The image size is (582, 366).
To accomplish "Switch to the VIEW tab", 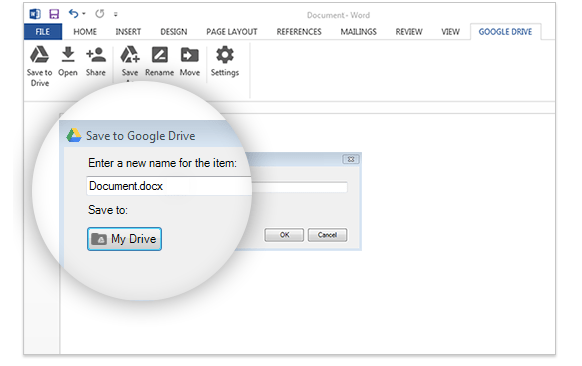I will [x=450, y=32].
